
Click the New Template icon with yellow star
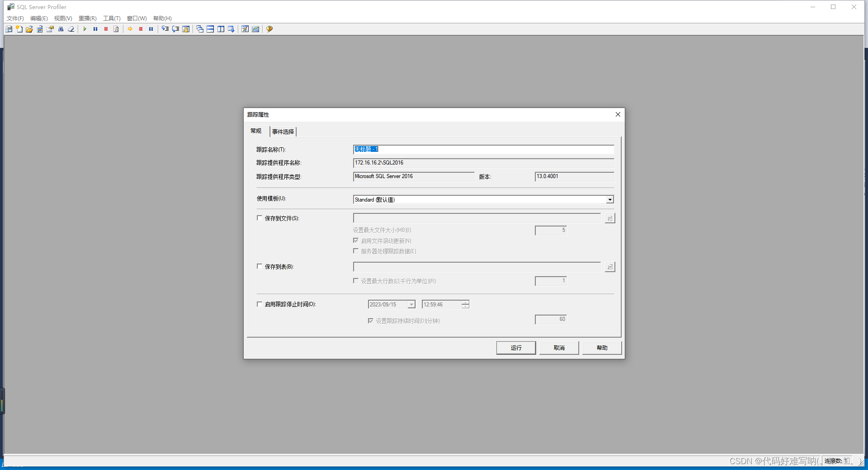click(19, 29)
